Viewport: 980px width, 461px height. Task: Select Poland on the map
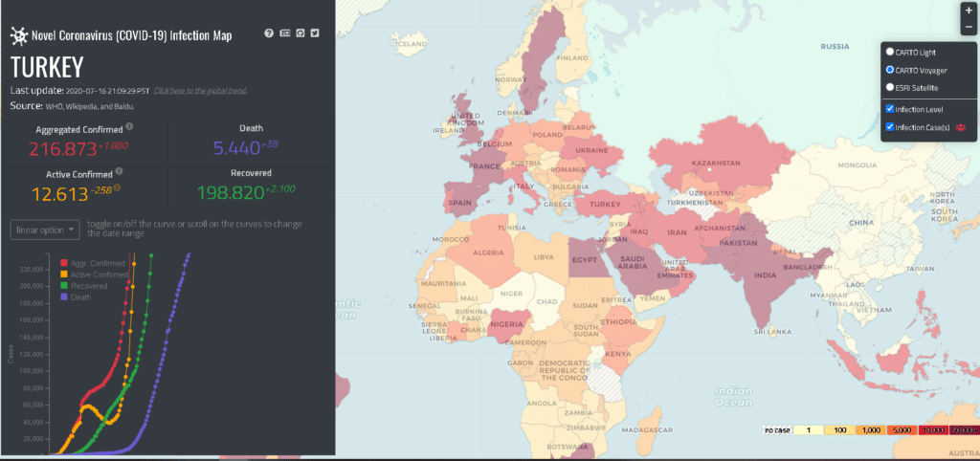(x=548, y=135)
